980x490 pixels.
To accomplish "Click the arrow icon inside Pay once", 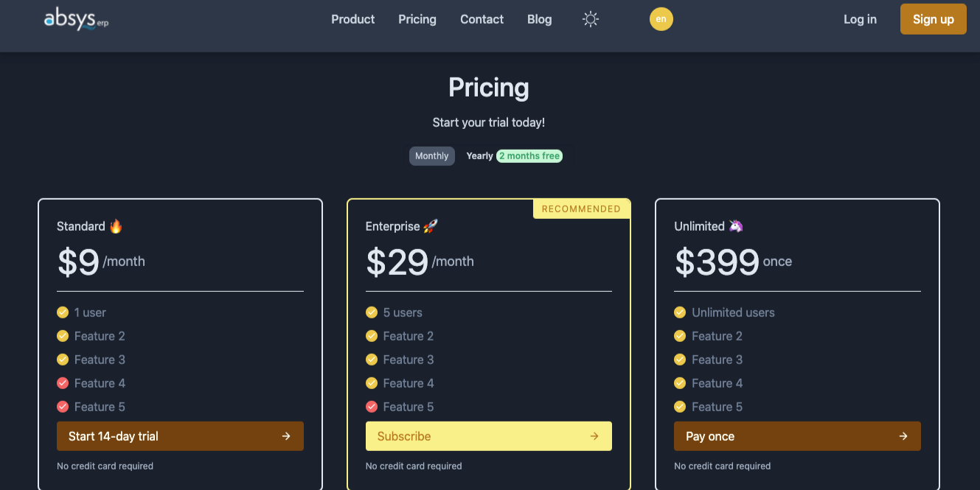I will 903,435.
